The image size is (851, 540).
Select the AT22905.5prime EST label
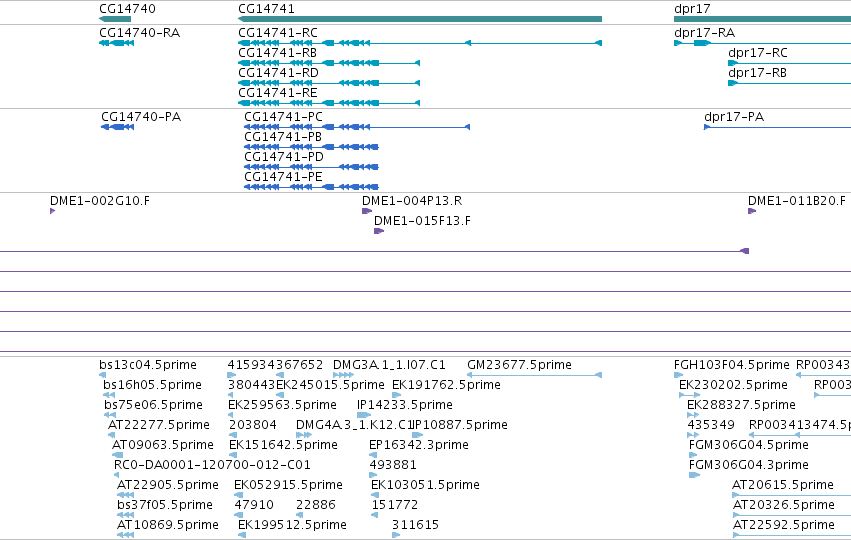(168, 485)
